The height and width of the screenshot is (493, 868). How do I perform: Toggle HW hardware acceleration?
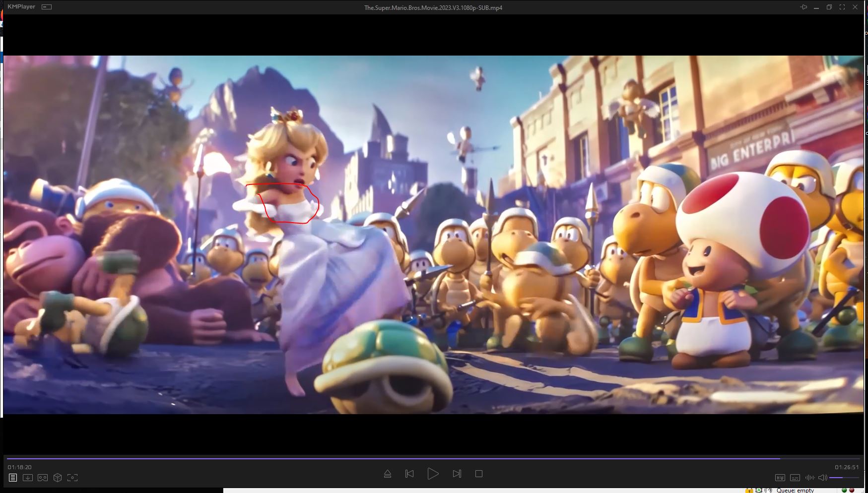pyautogui.click(x=780, y=478)
